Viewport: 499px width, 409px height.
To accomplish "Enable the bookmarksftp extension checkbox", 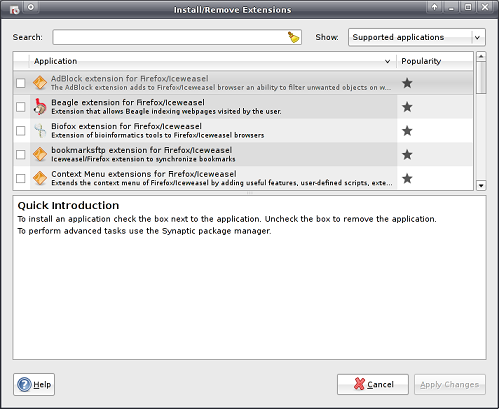I will point(21,155).
